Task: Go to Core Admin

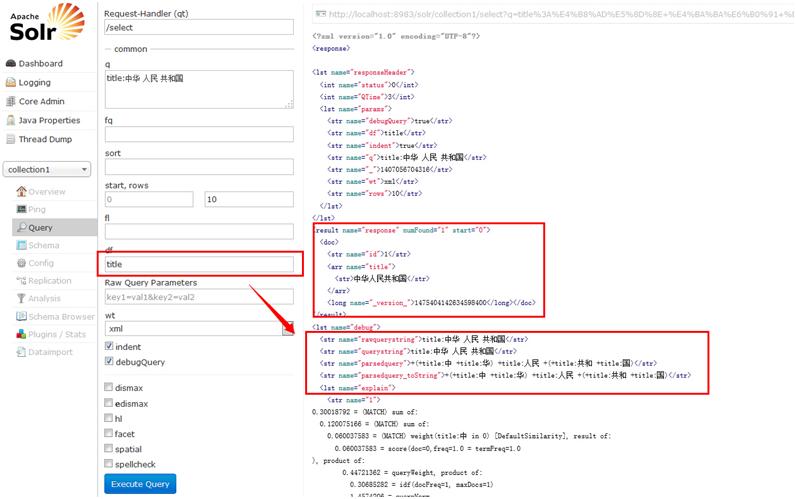Action: (x=42, y=101)
